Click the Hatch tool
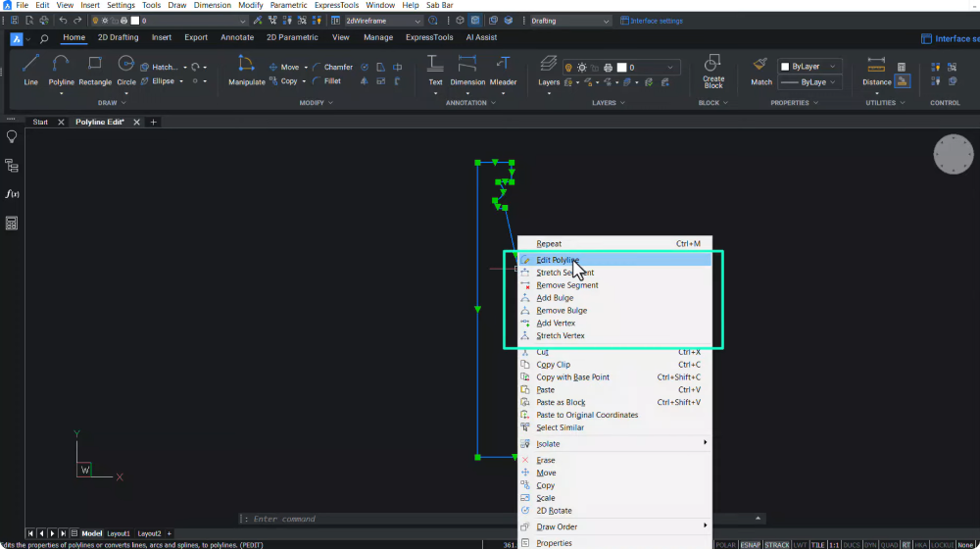The height and width of the screenshot is (550, 980). tap(160, 67)
